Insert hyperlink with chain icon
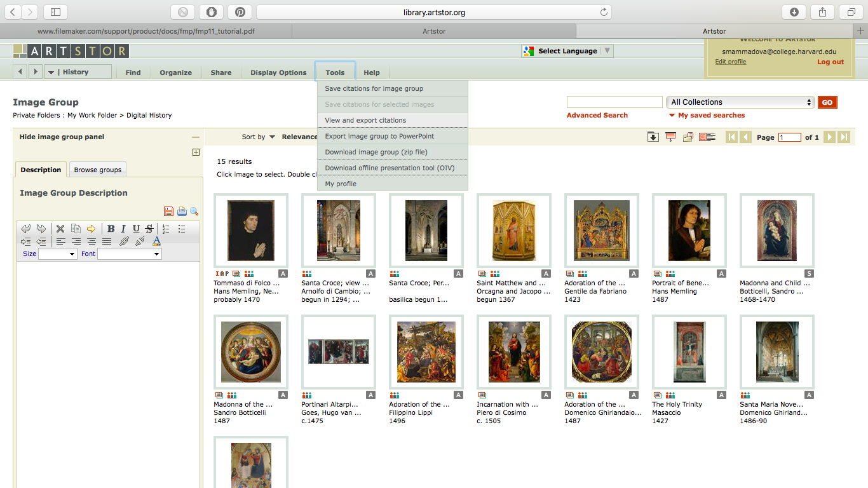Screen dimensions: 868x488 tap(125, 241)
